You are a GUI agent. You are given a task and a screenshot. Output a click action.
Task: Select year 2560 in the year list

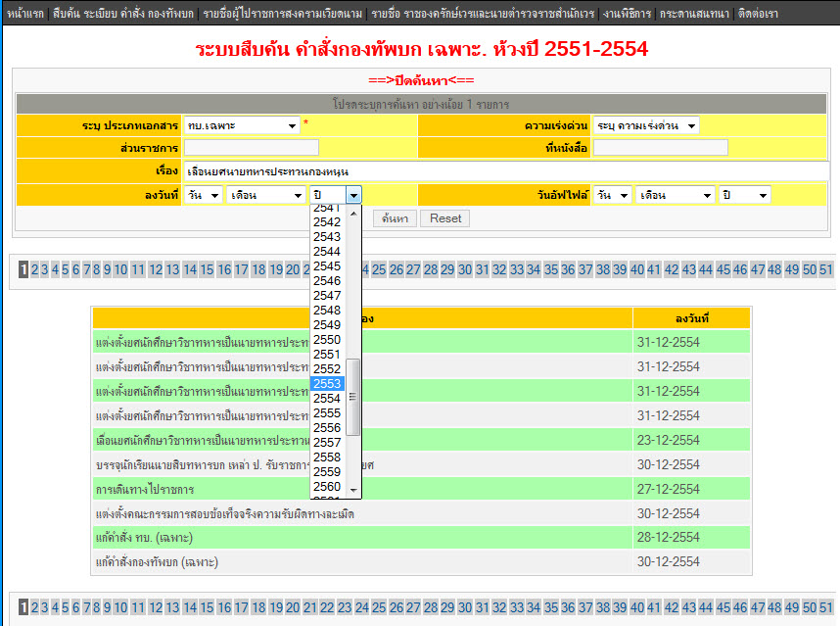point(327,487)
